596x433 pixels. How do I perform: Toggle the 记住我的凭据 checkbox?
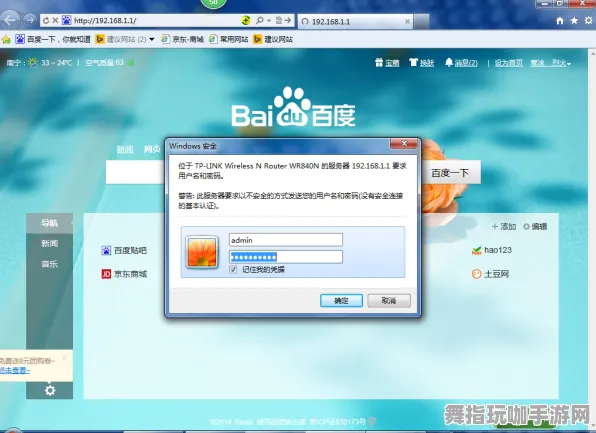pos(233,270)
